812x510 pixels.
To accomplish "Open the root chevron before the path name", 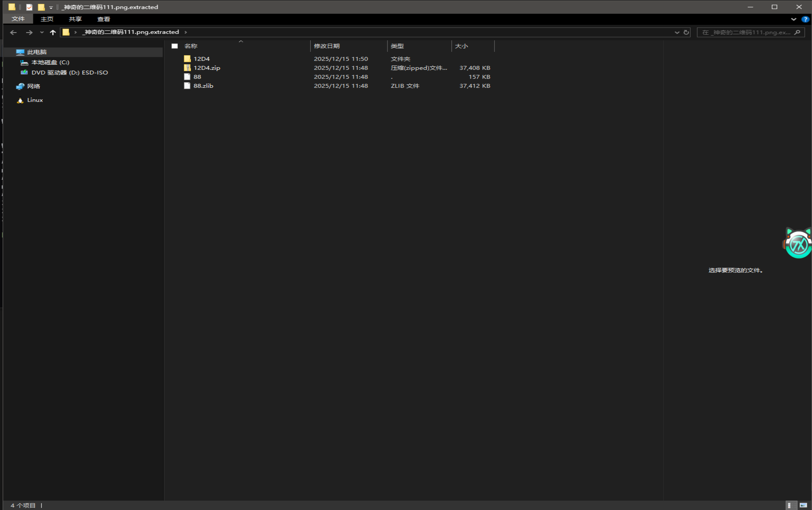I will point(75,32).
